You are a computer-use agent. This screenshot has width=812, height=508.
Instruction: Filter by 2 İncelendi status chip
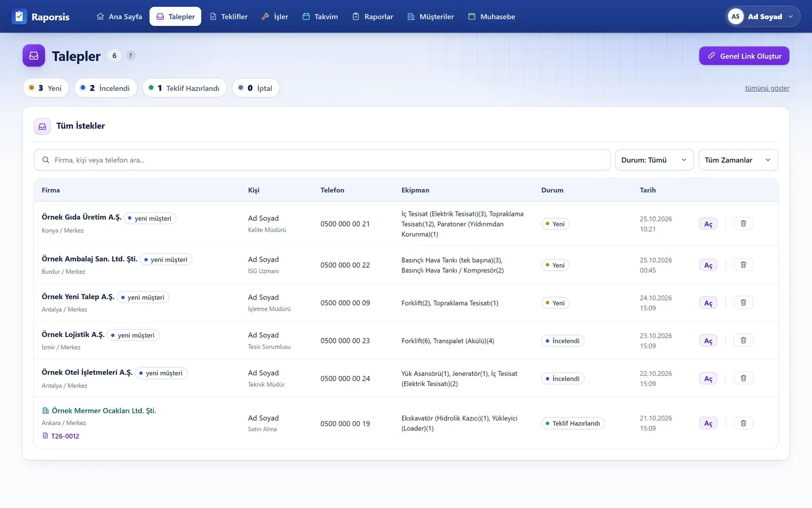106,88
